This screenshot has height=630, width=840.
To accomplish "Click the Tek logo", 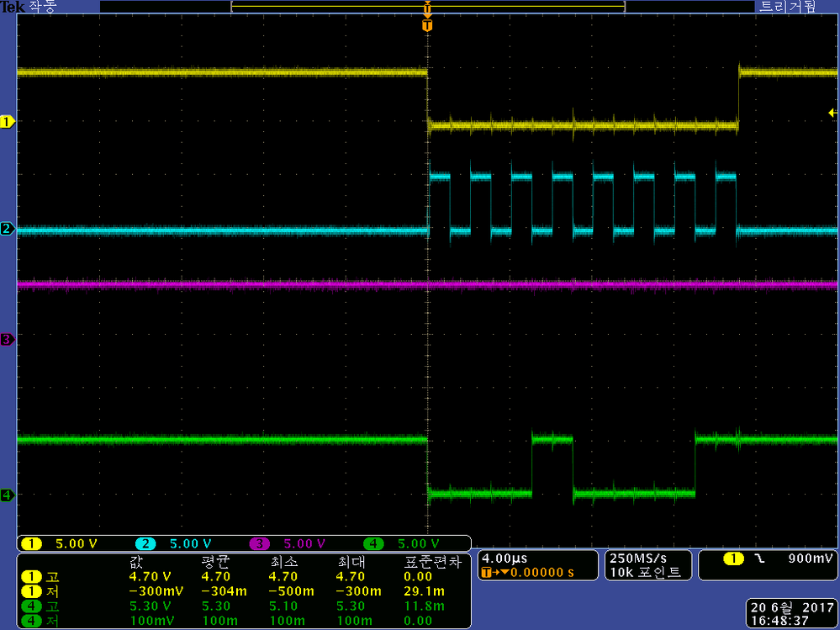I will (13, 7).
